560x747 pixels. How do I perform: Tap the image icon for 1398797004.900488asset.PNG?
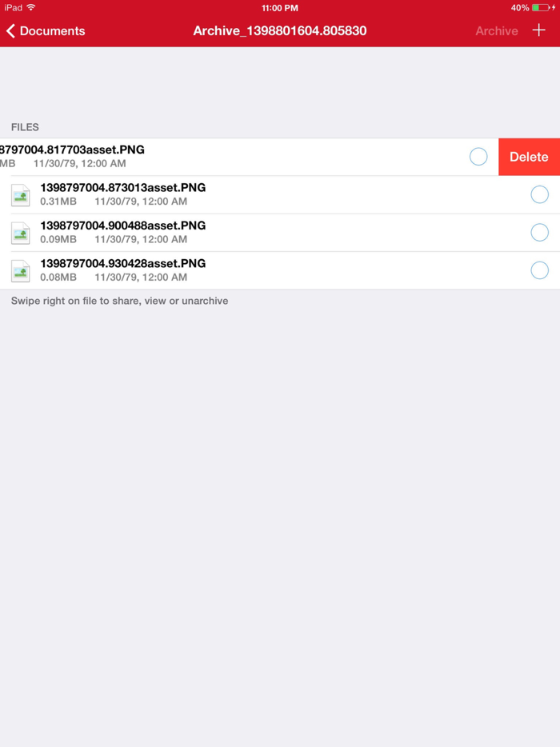click(x=20, y=233)
